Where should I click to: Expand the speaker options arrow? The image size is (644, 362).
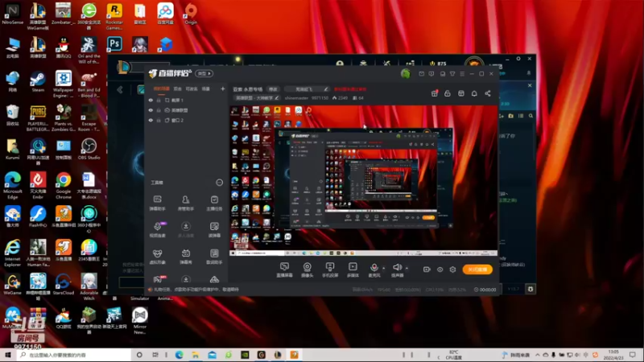click(407, 269)
